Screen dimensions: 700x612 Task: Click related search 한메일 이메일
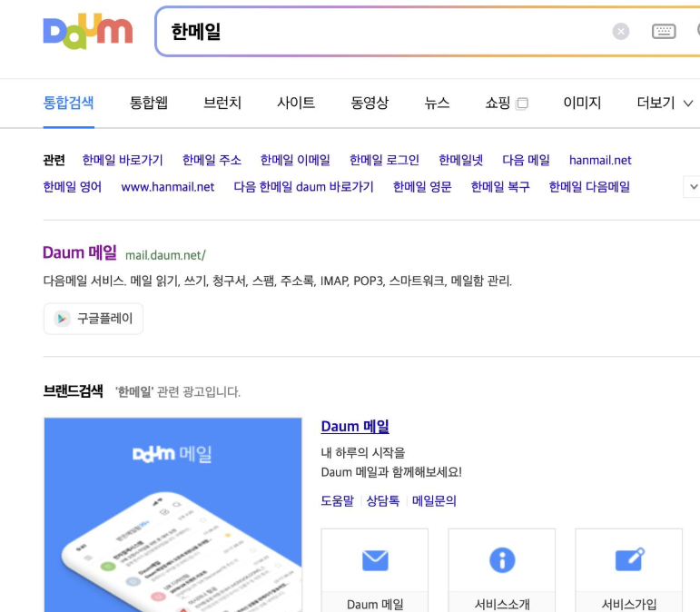click(295, 160)
